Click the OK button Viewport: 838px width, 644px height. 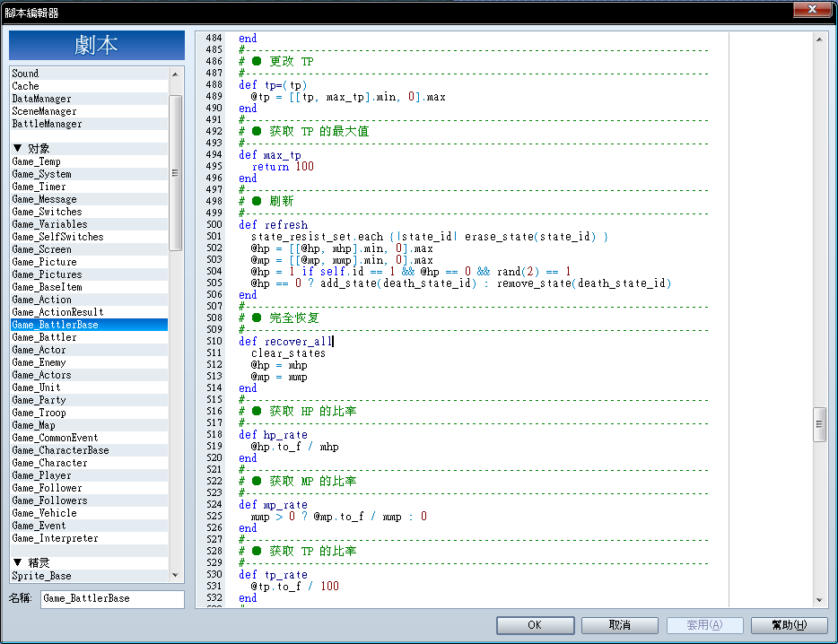coord(535,625)
